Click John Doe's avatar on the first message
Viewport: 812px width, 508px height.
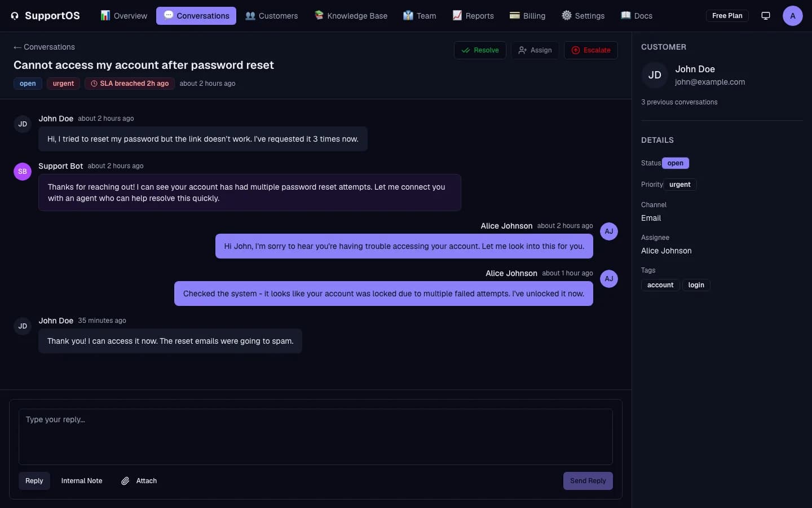(23, 124)
